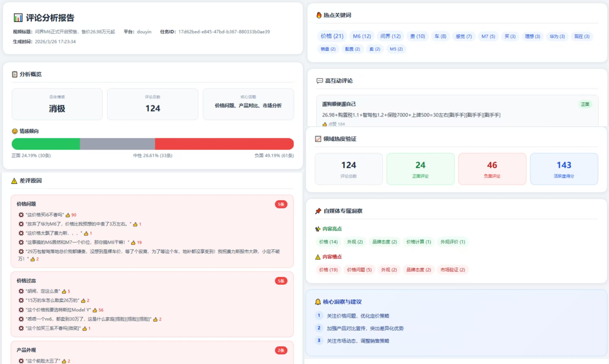609x364 pixels.
Task: Click the warning triangle next to 差评原因
Action: [x=14, y=181]
